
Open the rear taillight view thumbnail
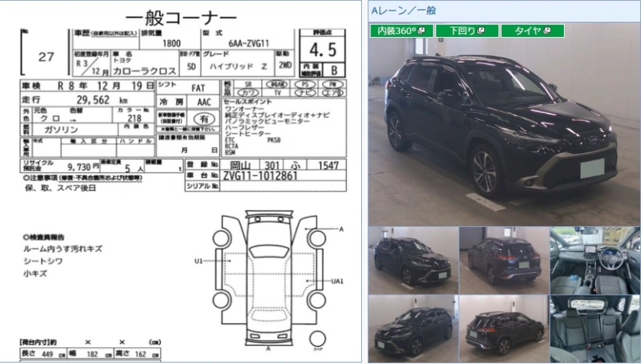pyautogui.click(x=504, y=261)
